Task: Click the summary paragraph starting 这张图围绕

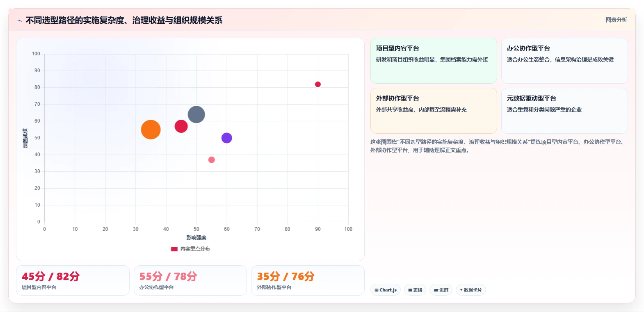Action: click(498, 146)
